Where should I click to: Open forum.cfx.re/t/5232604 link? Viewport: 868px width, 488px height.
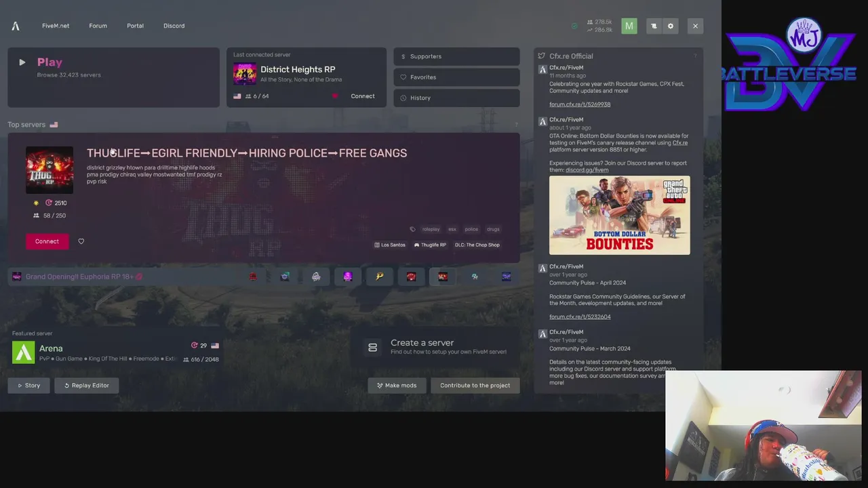coord(580,317)
